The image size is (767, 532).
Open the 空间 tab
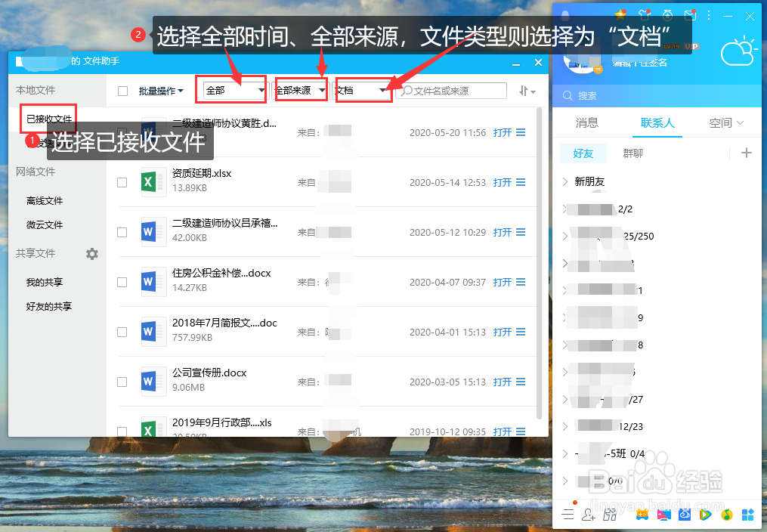click(726, 122)
